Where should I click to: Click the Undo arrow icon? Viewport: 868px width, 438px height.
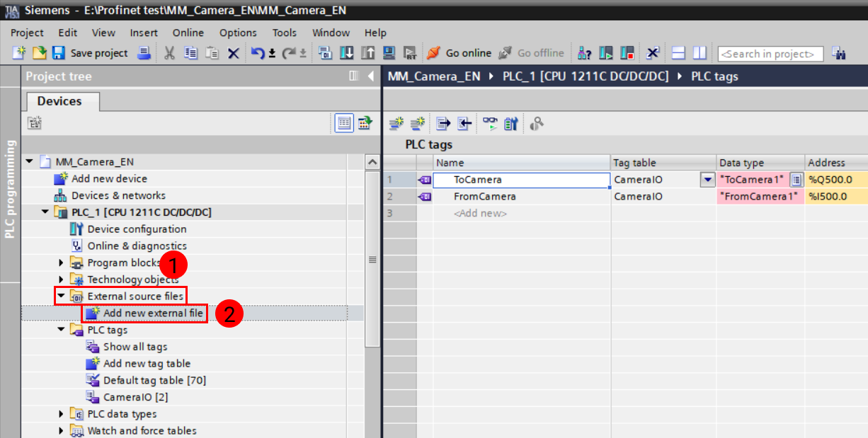258,53
